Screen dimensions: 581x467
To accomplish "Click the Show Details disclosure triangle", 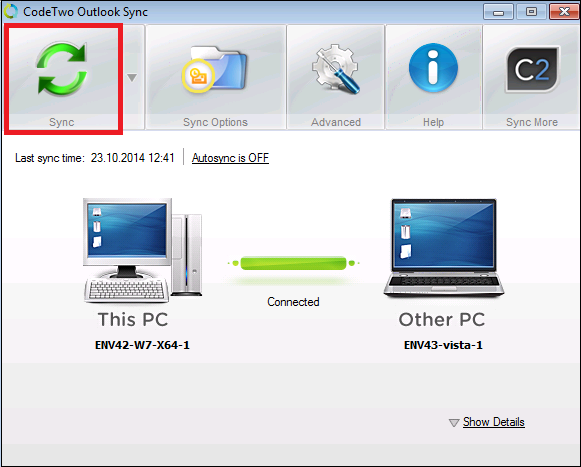I will (454, 423).
